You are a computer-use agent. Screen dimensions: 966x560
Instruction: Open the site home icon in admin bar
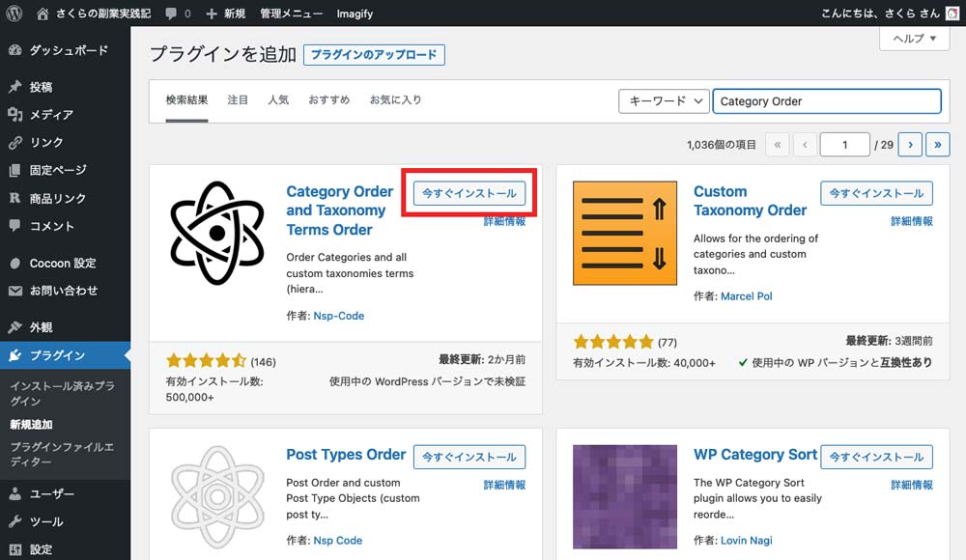click(x=43, y=14)
